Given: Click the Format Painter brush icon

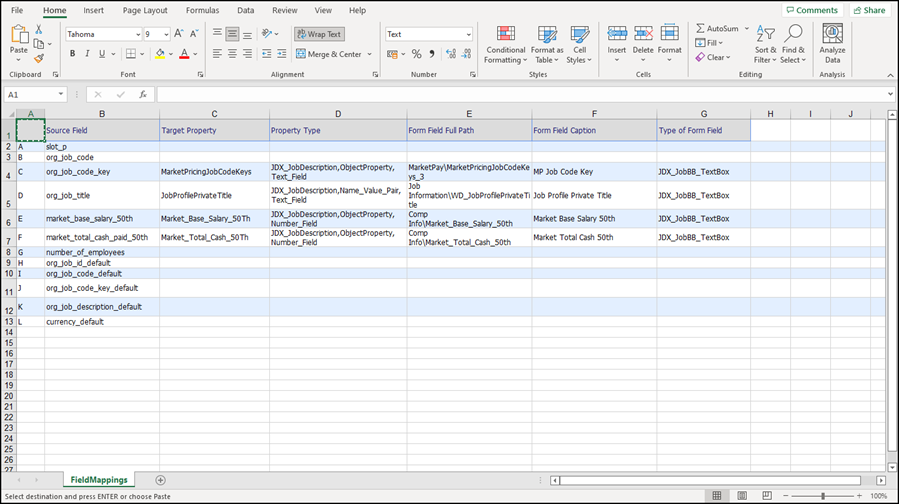Looking at the screenshot, I should click(38, 58).
